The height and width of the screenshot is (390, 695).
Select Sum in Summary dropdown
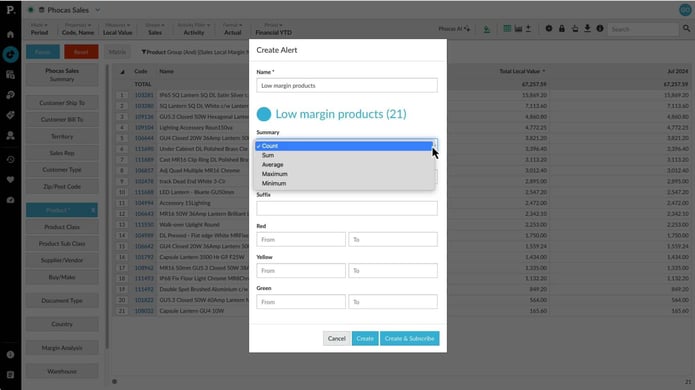(344, 155)
